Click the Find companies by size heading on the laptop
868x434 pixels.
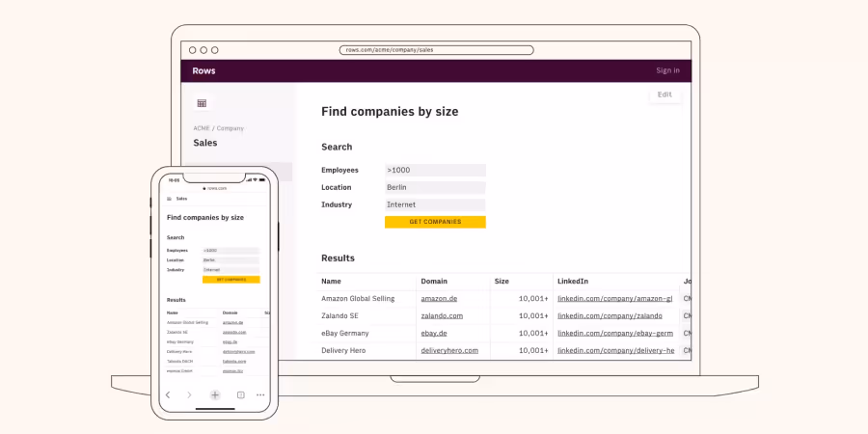pos(390,111)
